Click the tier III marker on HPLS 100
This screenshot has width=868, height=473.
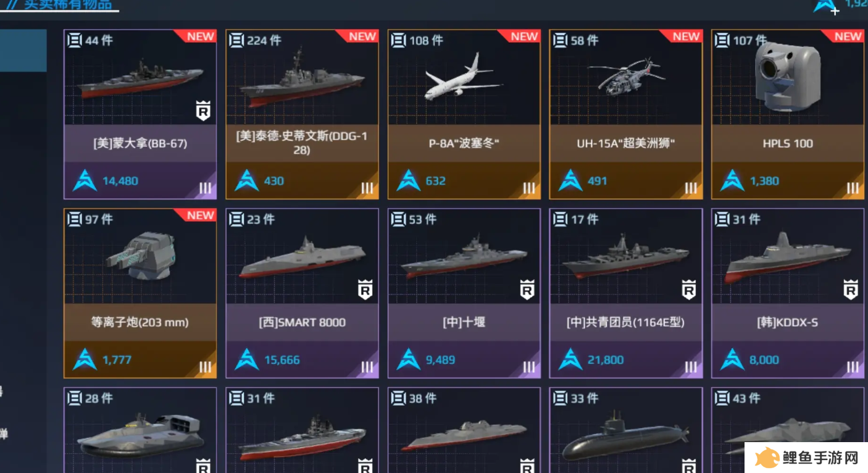click(853, 188)
